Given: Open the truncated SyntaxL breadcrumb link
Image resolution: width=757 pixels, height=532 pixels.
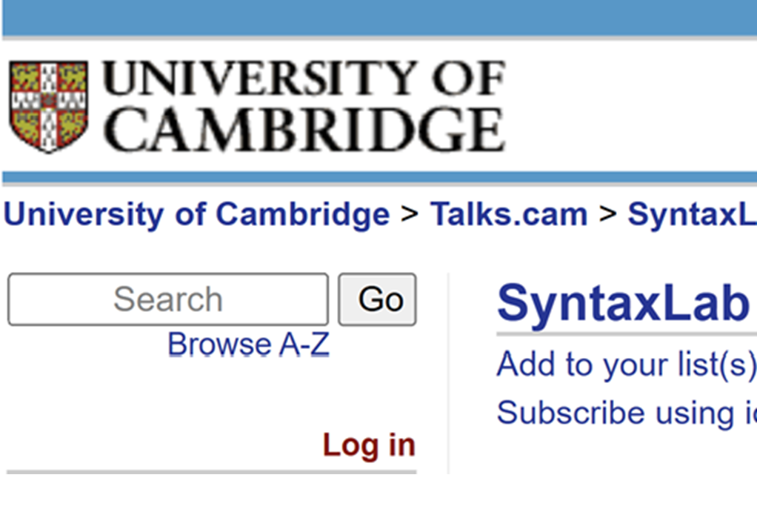Looking at the screenshot, I should pos(692,215).
